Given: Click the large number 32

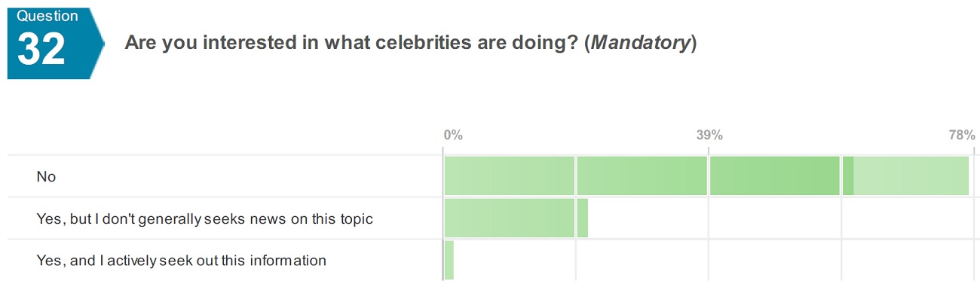Looking at the screenshot, I should [42, 50].
